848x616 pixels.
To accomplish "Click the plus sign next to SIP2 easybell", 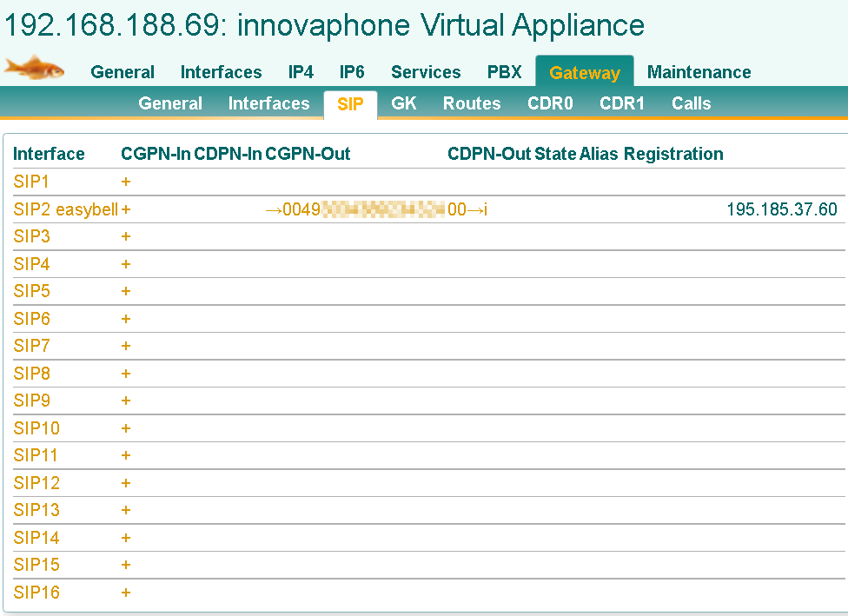I will (x=126, y=209).
